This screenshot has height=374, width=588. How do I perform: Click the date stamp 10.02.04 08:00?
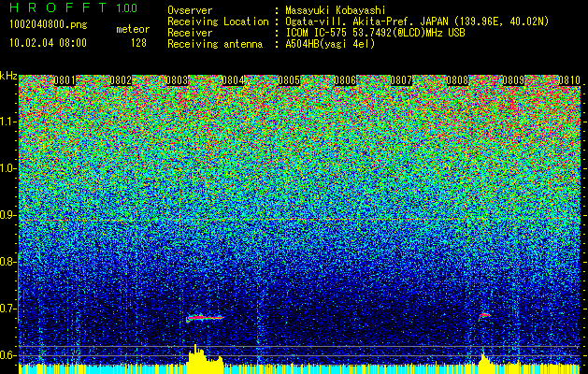pyautogui.click(x=48, y=43)
